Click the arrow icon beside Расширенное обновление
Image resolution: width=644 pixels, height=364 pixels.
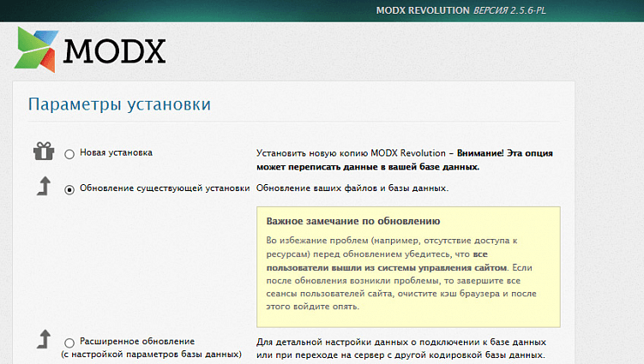(44, 339)
